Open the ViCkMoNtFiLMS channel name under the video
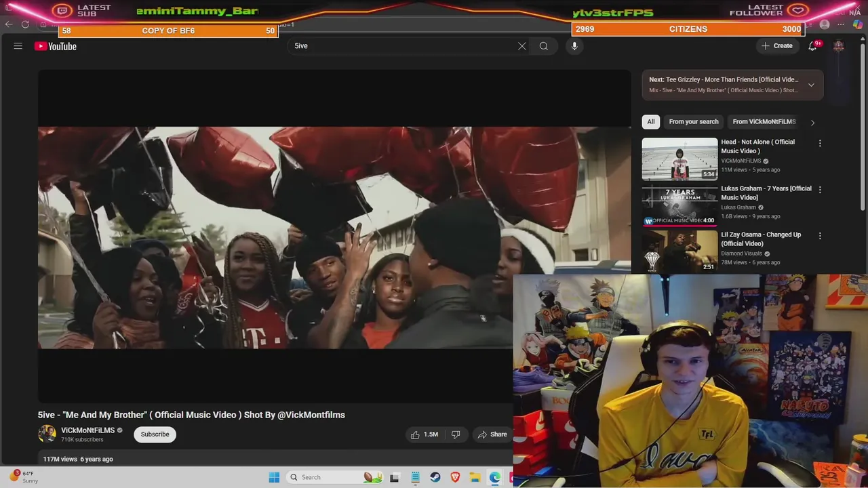This screenshot has width=868, height=488. tap(88, 430)
